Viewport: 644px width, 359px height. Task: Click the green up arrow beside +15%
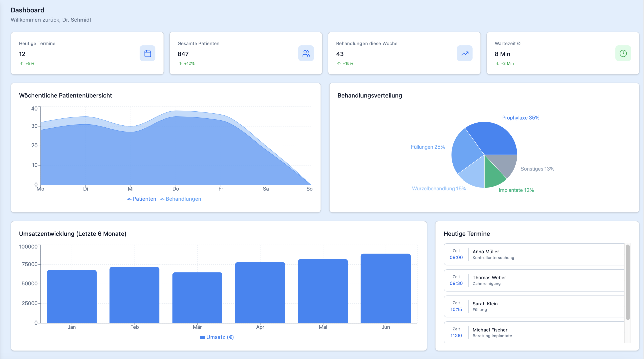point(339,64)
